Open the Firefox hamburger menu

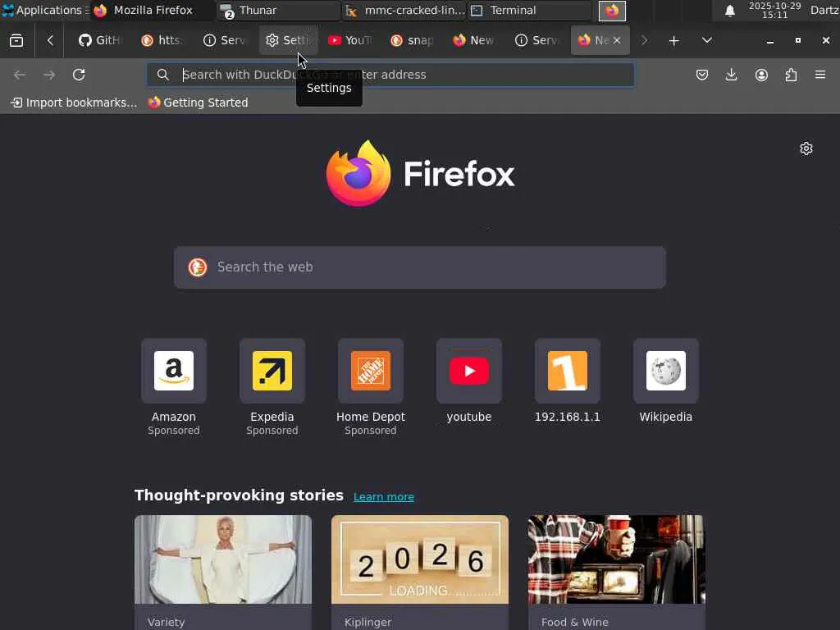tap(820, 75)
